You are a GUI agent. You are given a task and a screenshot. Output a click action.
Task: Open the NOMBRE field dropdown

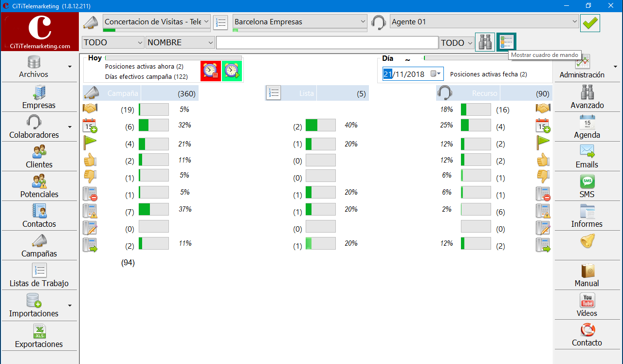(x=180, y=43)
